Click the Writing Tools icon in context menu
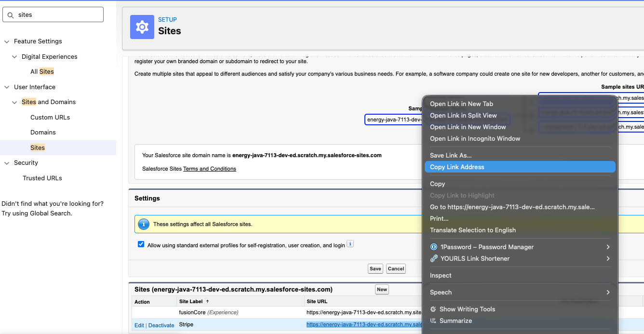The height and width of the screenshot is (334, 644). [x=434, y=309]
